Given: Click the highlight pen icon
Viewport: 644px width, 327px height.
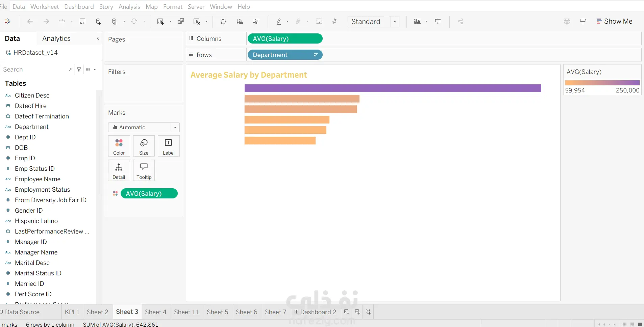Looking at the screenshot, I should (x=279, y=21).
